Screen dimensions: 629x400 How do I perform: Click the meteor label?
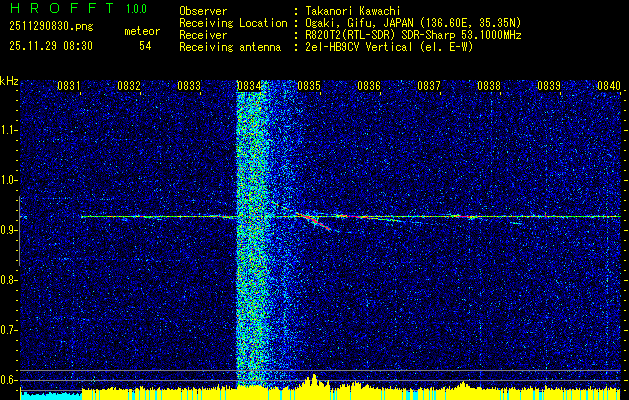pyautogui.click(x=142, y=31)
